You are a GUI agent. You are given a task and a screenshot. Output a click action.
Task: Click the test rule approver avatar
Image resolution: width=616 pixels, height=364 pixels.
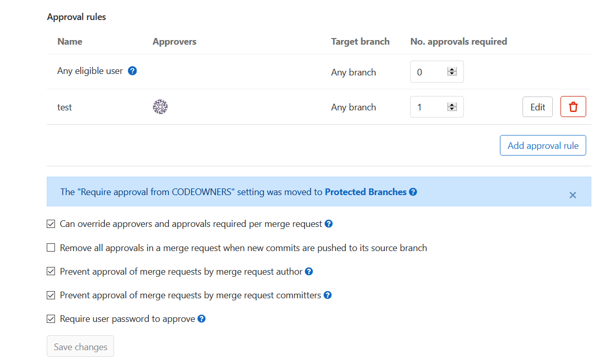pos(160,107)
